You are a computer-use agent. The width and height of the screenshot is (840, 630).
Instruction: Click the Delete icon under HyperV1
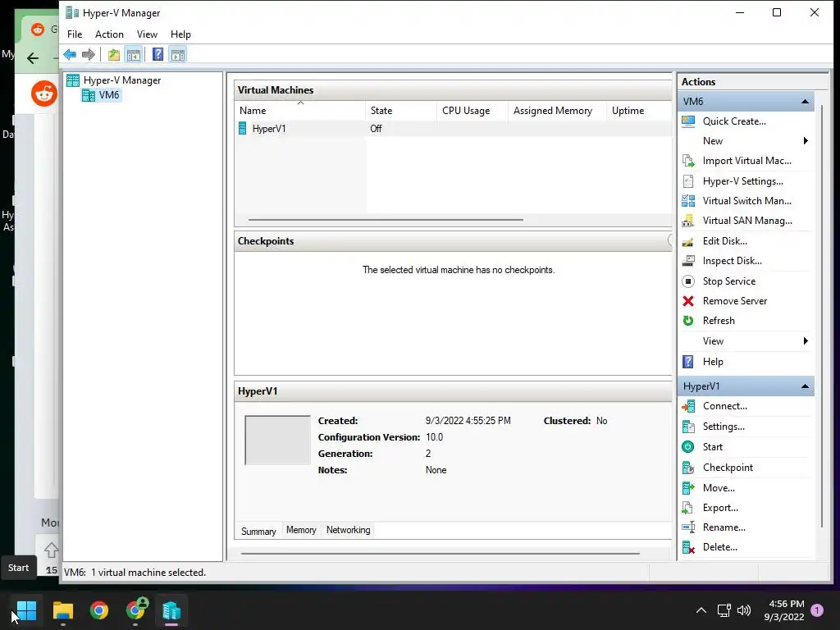click(688, 547)
